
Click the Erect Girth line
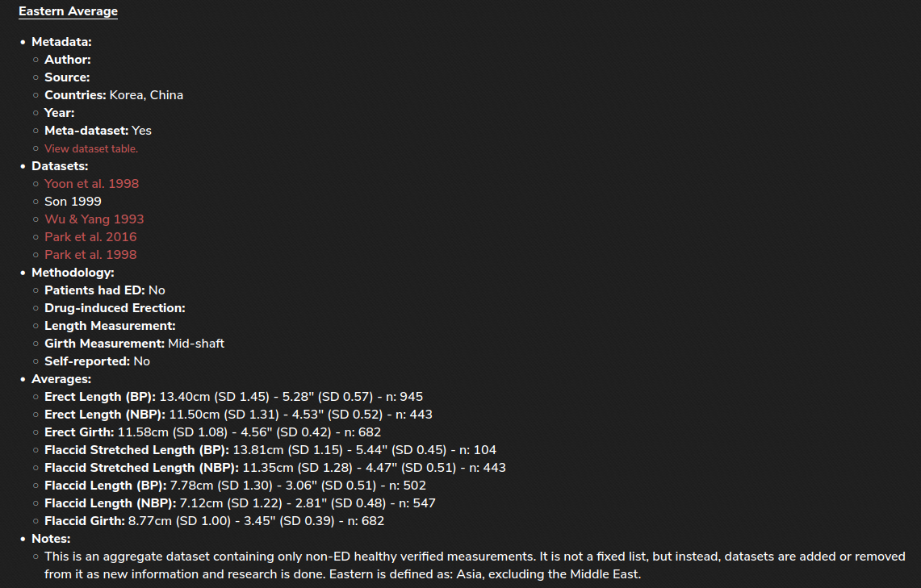[x=212, y=432]
